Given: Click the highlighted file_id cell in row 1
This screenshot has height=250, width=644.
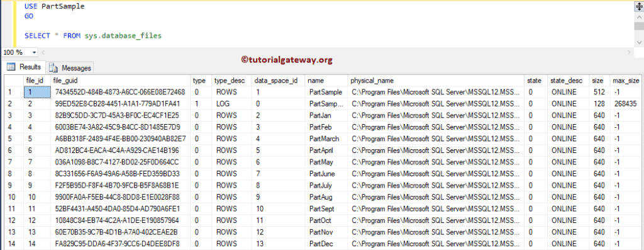Looking at the screenshot, I should (37, 93).
